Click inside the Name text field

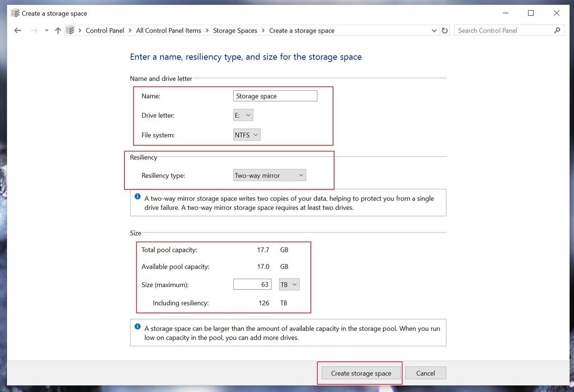click(x=275, y=95)
